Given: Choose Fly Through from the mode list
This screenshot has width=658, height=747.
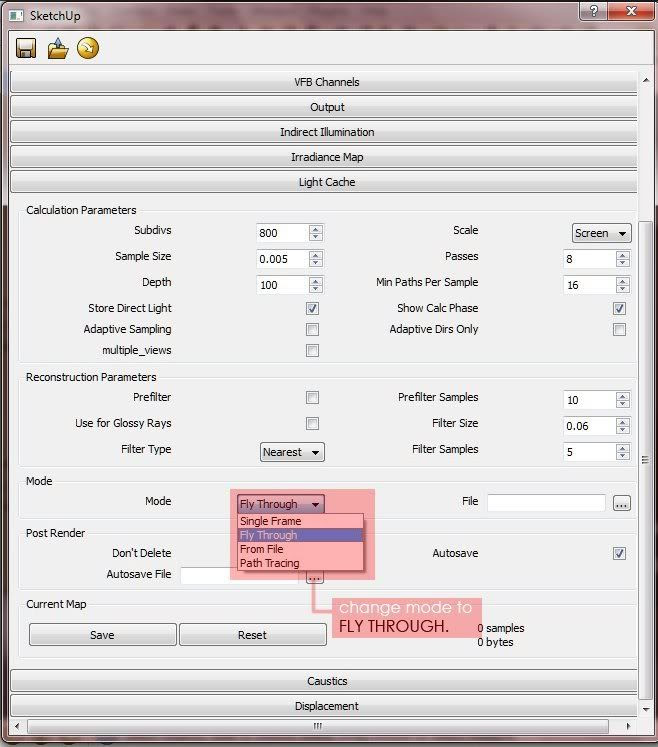Looking at the screenshot, I should coord(300,535).
